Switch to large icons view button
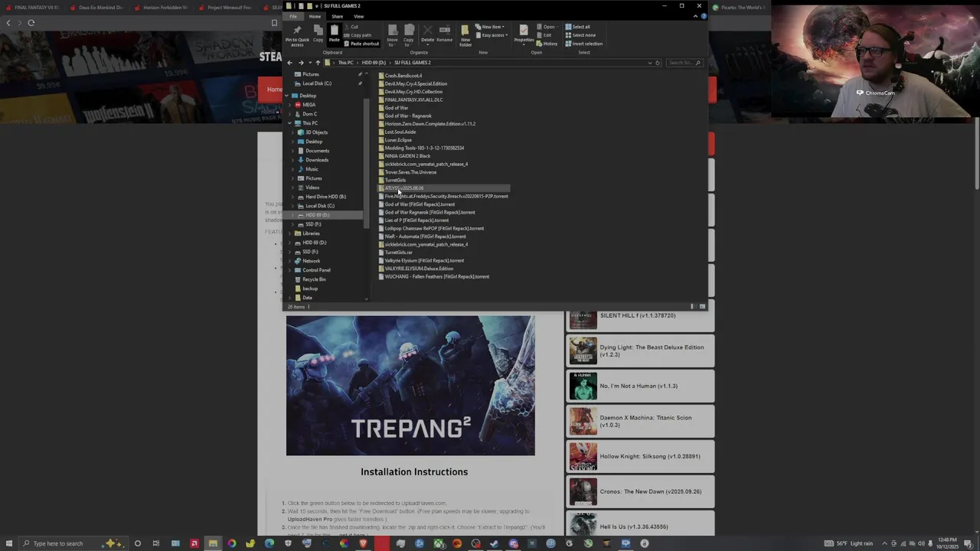The height and width of the screenshot is (551, 980). tap(702, 307)
